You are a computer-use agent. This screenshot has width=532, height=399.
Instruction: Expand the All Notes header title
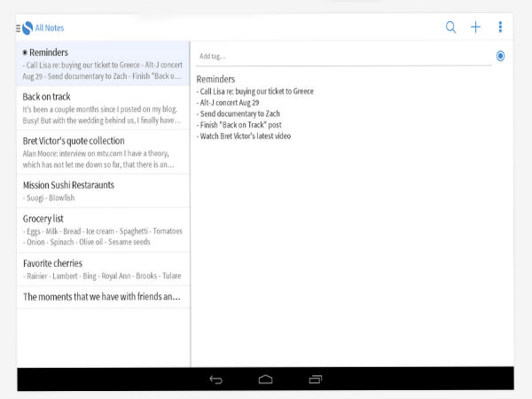pyautogui.click(x=50, y=28)
